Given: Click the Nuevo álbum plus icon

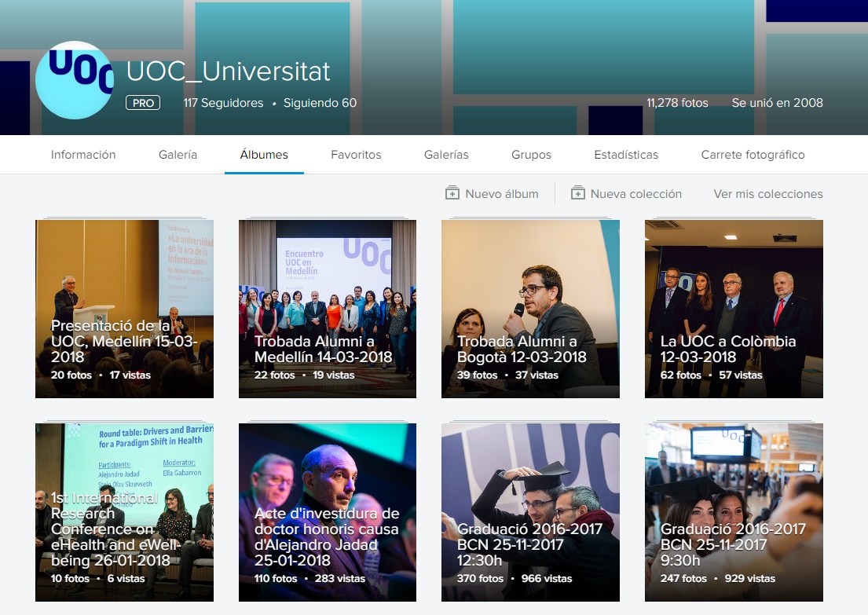Looking at the screenshot, I should pyautogui.click(x=452, y=193).
